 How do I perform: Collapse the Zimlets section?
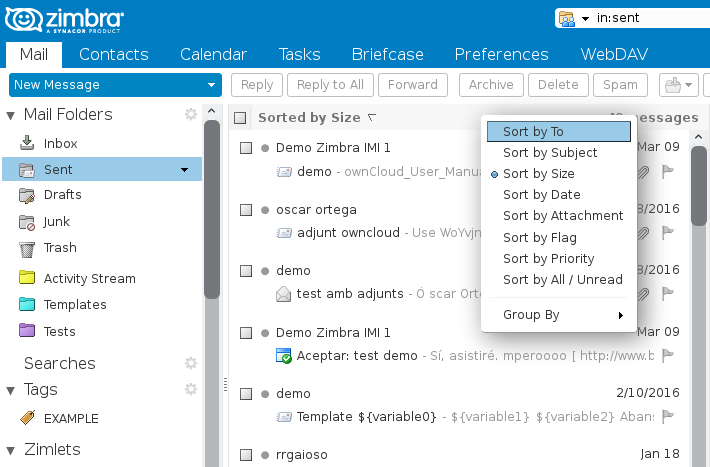(x=11, y=450)
